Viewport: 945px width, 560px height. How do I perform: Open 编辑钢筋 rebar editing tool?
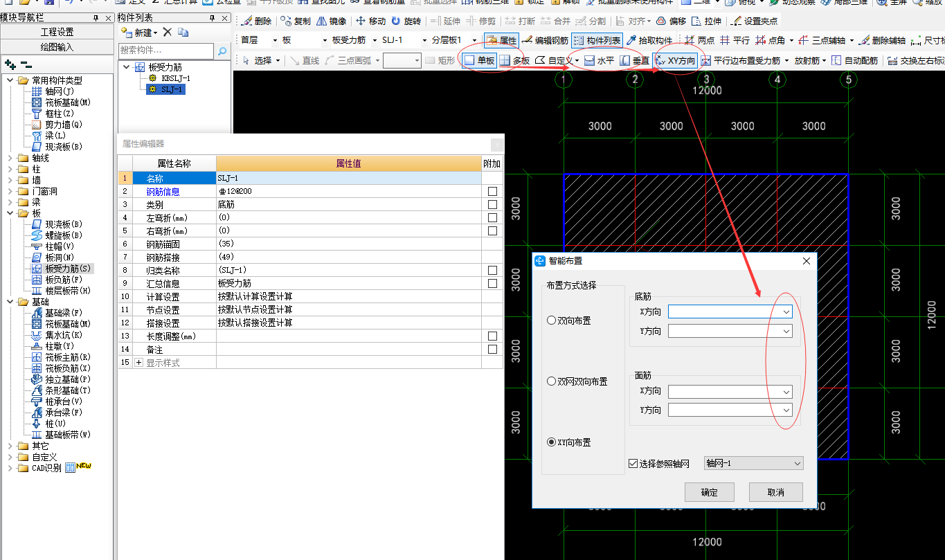[546, 41]
